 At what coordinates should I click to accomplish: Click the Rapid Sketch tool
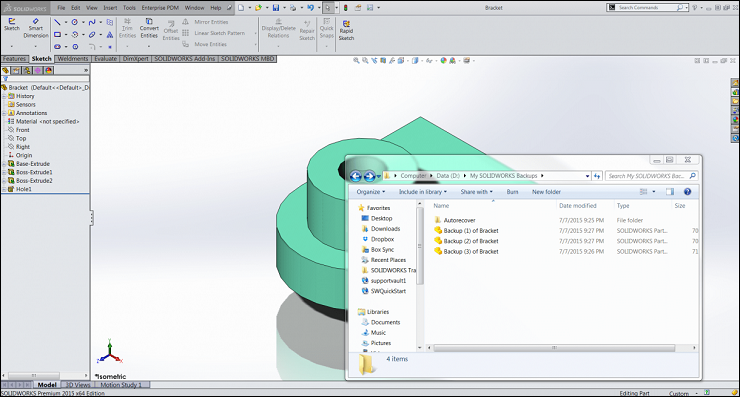tap(346, 30)
